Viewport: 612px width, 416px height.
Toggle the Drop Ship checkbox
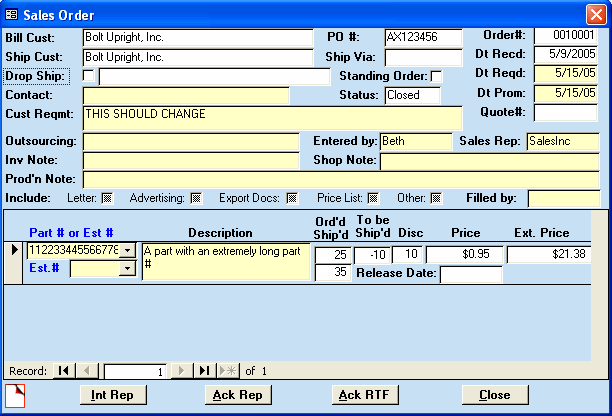pos(88,76)
